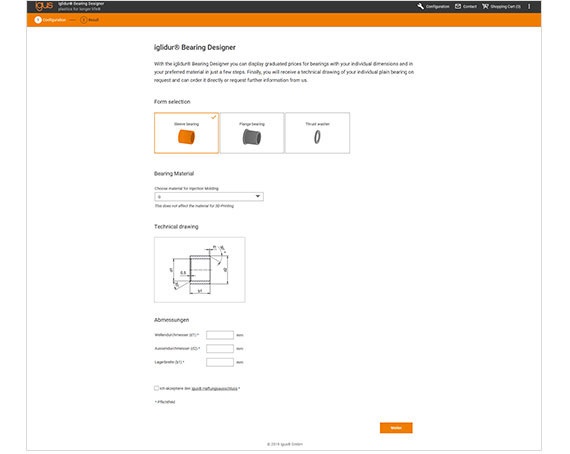The width and height of the screenshot is (570, 454).
Task: Go to step 1 Configuration
Action: (50, 20)
